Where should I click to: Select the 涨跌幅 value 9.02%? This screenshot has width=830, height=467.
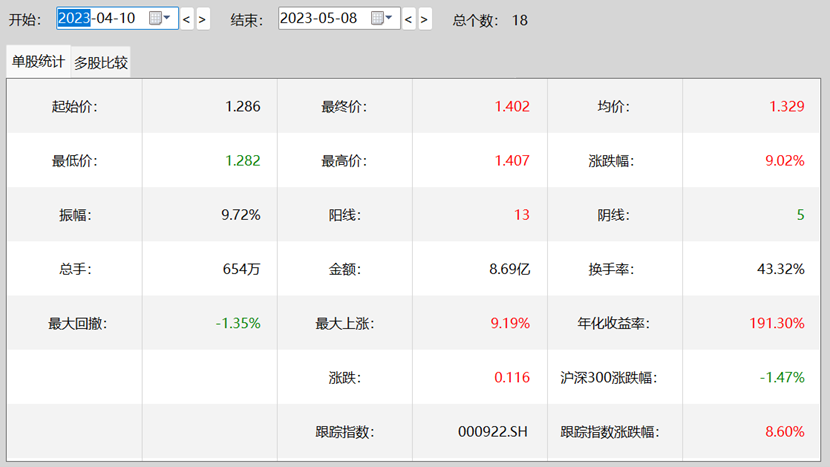point(784,160)
